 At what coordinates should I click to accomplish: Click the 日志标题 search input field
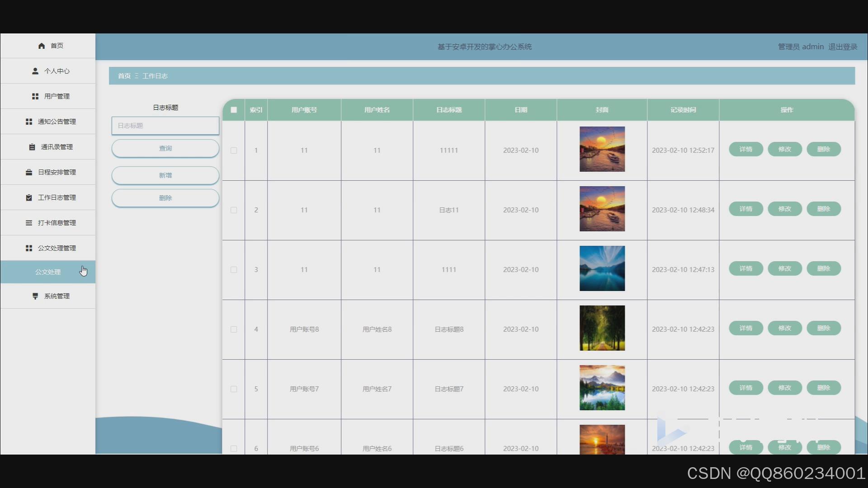pyautogui.click(x=165, y=126)
